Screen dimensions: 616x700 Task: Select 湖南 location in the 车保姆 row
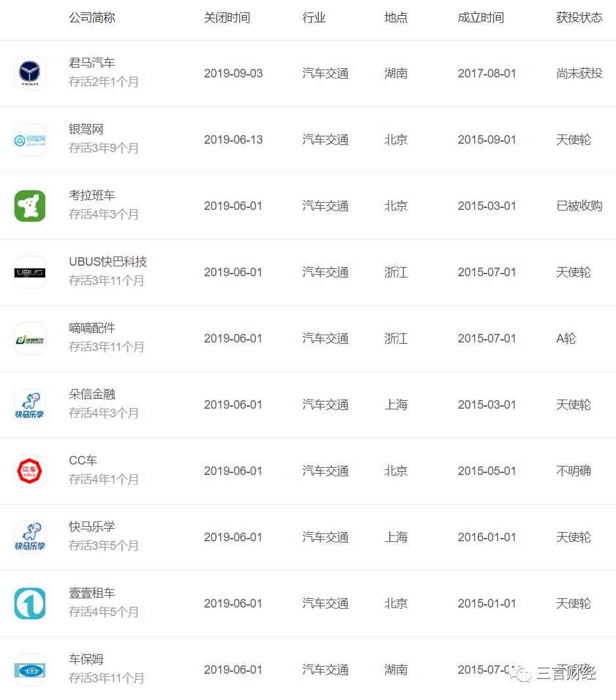[396, 670]
